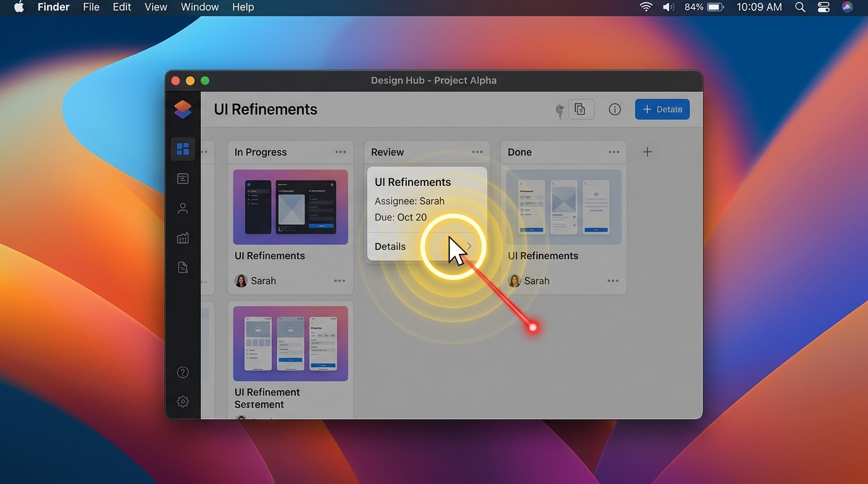Select the board grid view sidebar icon
This screenshot has width=868, height=484.
point(183,149)
